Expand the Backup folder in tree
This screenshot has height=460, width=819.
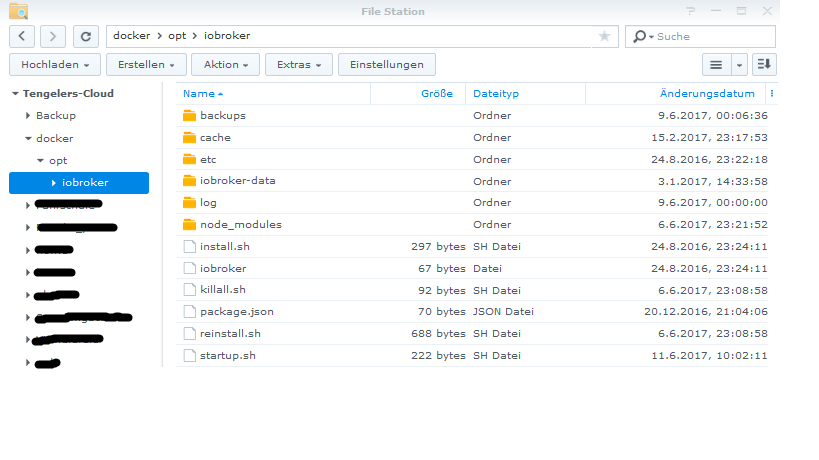pyautogui.click(x=28, y=115)
